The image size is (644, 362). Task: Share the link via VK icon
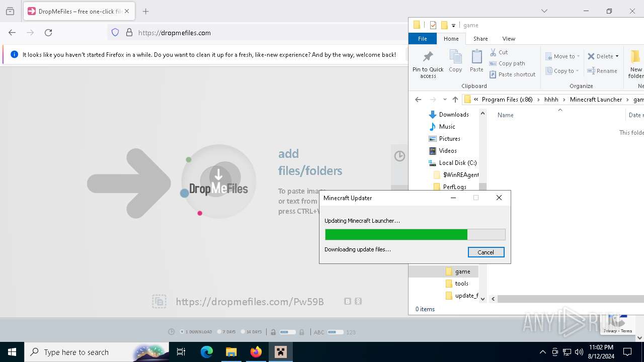(347, 301)
